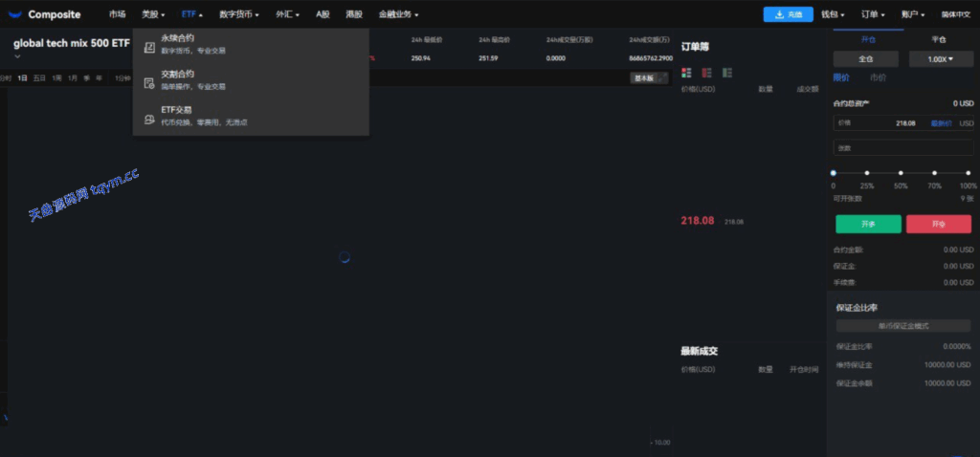Open the 永续合约 perpetual contract icon

(x=148, y=44)
